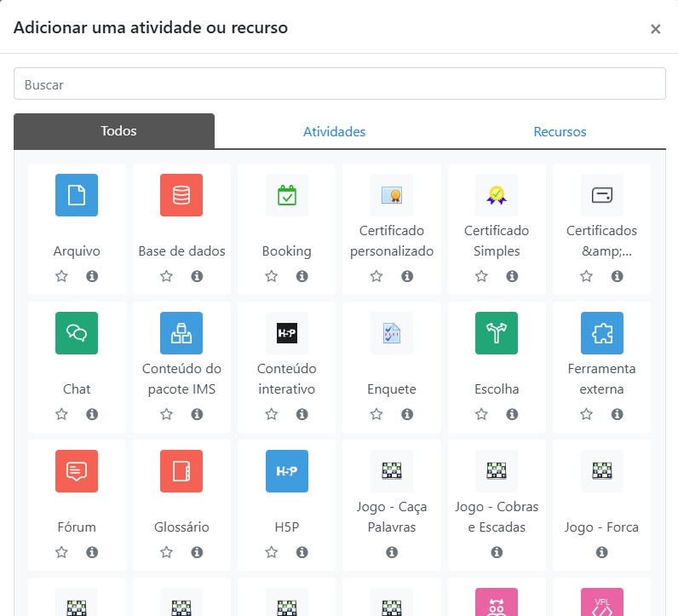The height and width of the screenshot is (616, 678).
Task: Click the Certificado personalizado link
Action: click(x=392, y=240)
